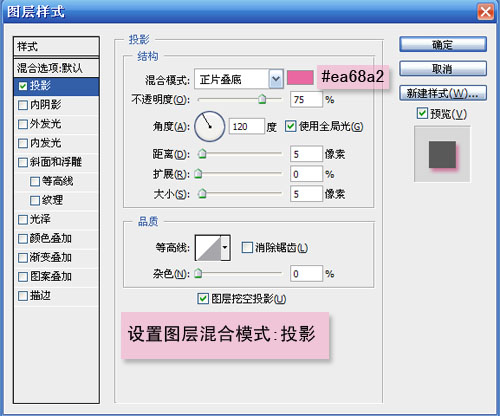500x416 pixels.
Task: Click the 正片叠底 blend mode combo box
Action: pos(239,79)
